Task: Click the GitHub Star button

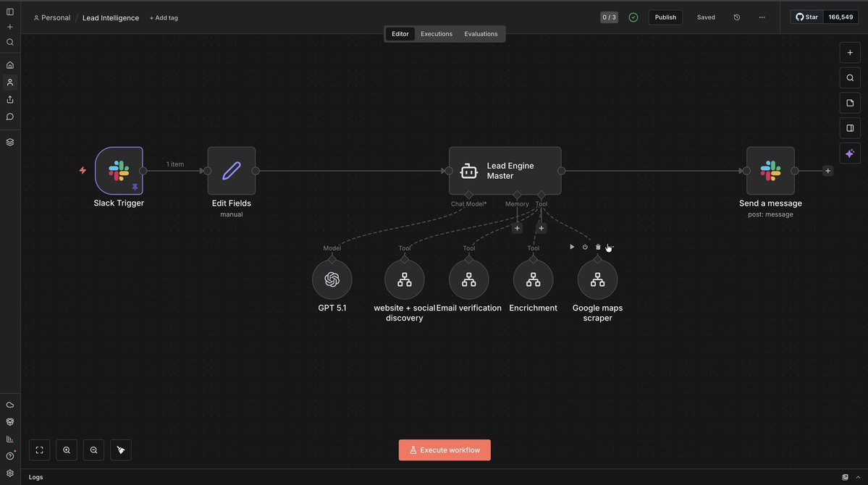Action: [x=807, y=17]
